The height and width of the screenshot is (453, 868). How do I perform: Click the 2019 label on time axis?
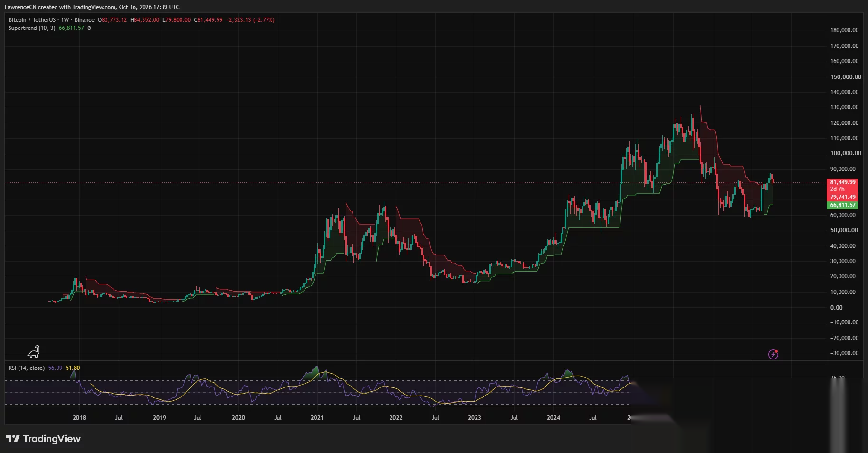(160, 418)
